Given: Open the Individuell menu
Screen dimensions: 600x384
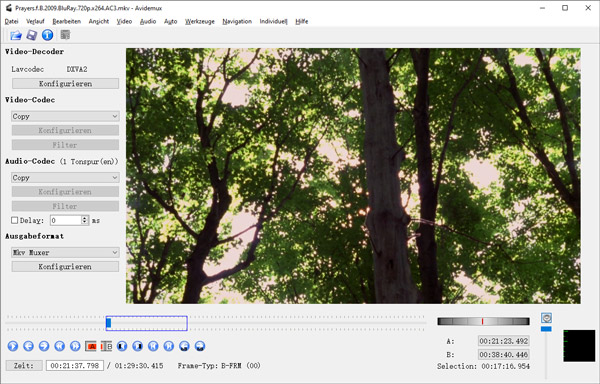Looking at the screenshot, I should [x=273, y=21].
